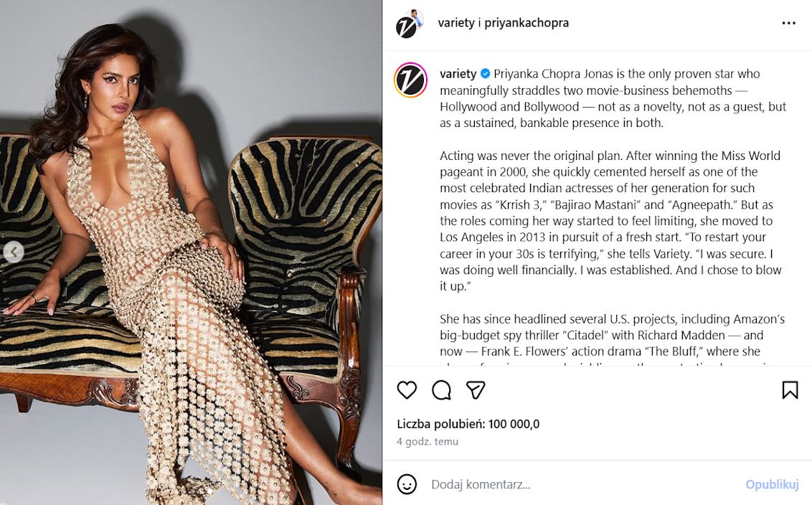Screen dimensions: 812x505
Task: Open the variety username link in header
Action: pos(456,23)
